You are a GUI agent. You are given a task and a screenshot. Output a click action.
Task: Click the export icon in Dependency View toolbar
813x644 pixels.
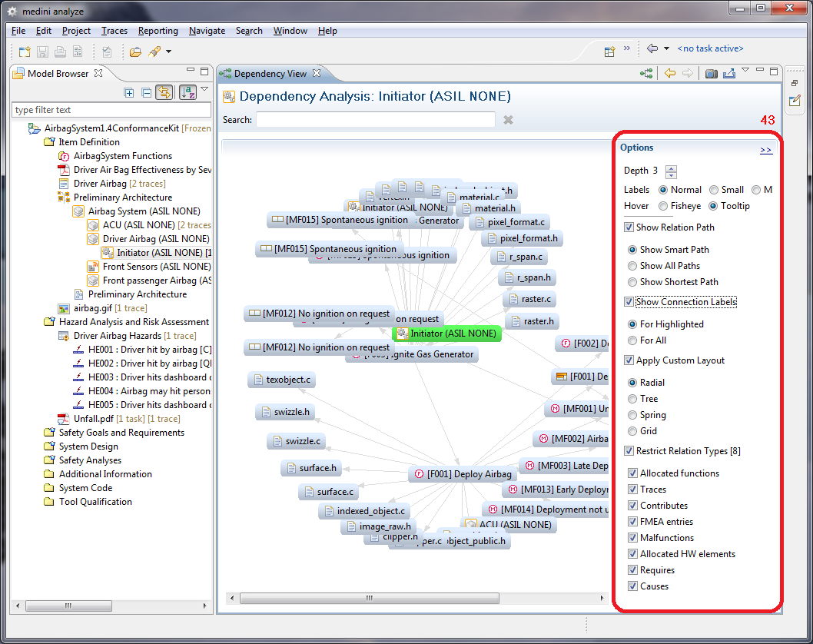(x=728, y=74)
